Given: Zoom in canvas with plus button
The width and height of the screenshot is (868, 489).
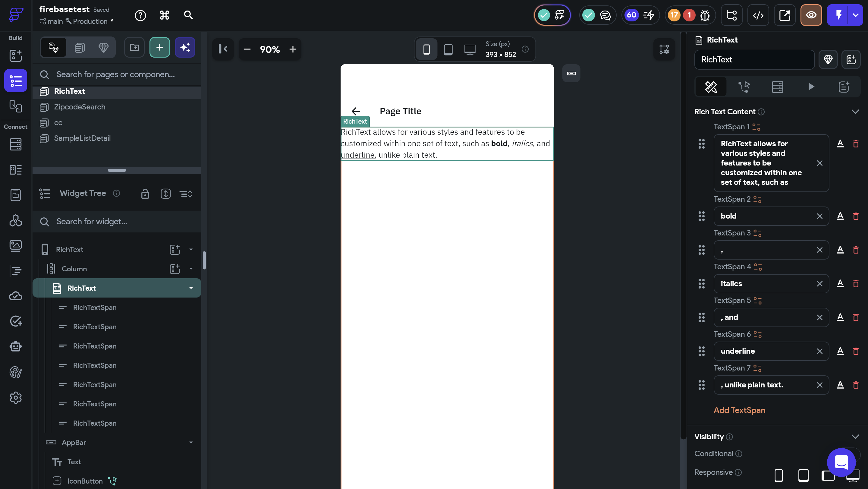Looking at the screenshot, I should point(292,49).
